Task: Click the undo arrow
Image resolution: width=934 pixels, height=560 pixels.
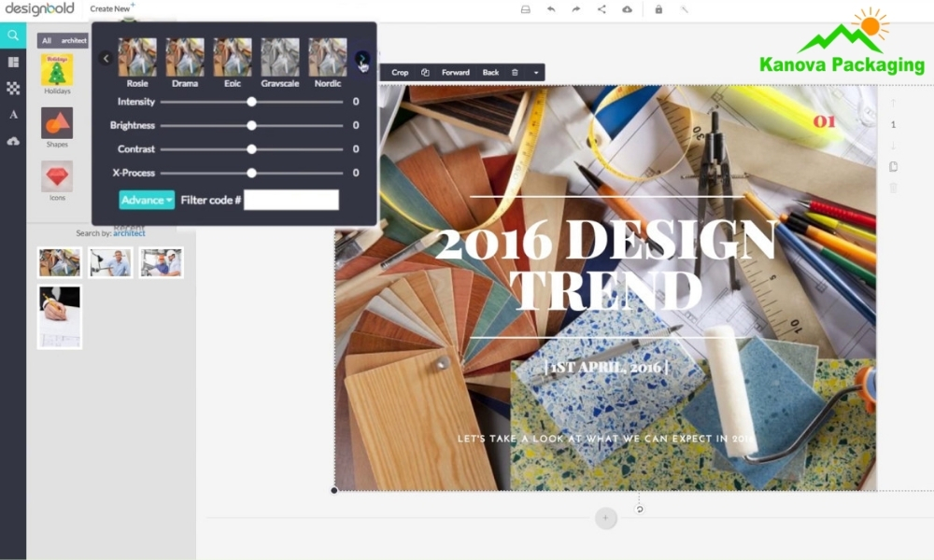Action: tap(551, 9)
